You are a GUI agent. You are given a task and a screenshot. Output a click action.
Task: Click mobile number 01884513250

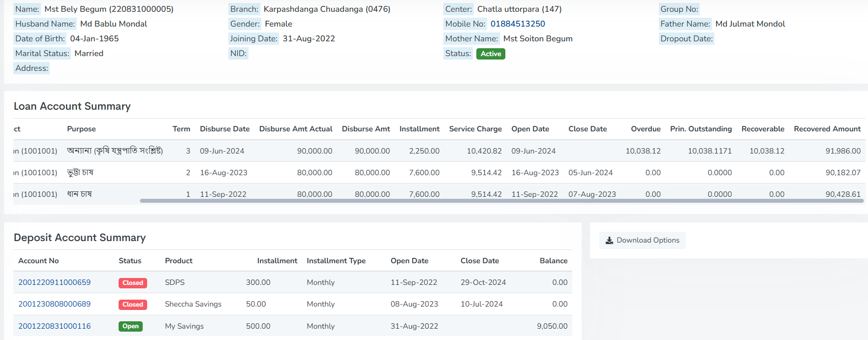click(x=518, y=24)
